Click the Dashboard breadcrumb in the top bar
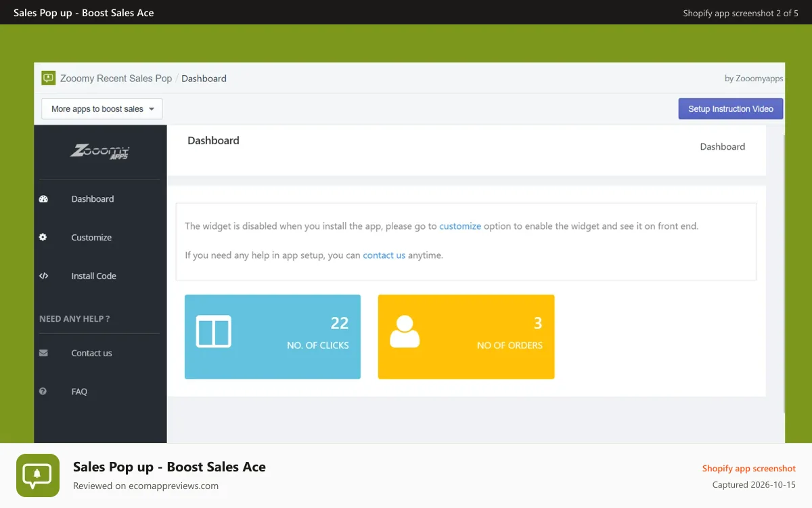The height and width of the screenshot is (508, 812). [x=204, y=79]
